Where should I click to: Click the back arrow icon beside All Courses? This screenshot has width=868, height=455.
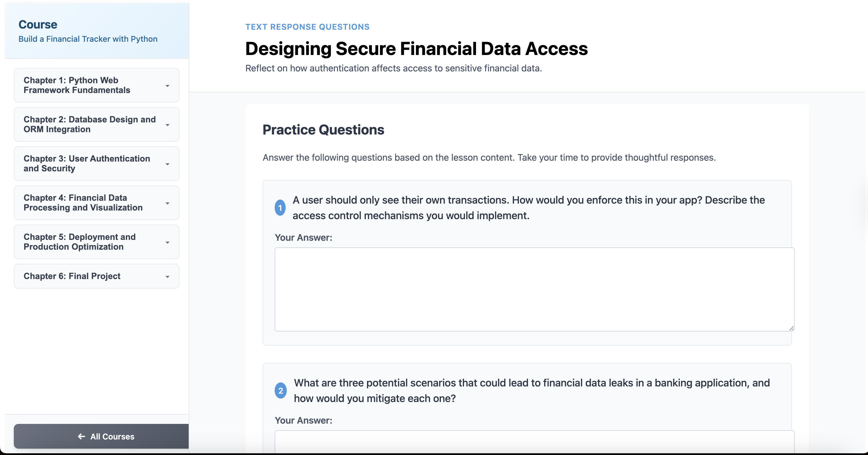click(81, 437)
